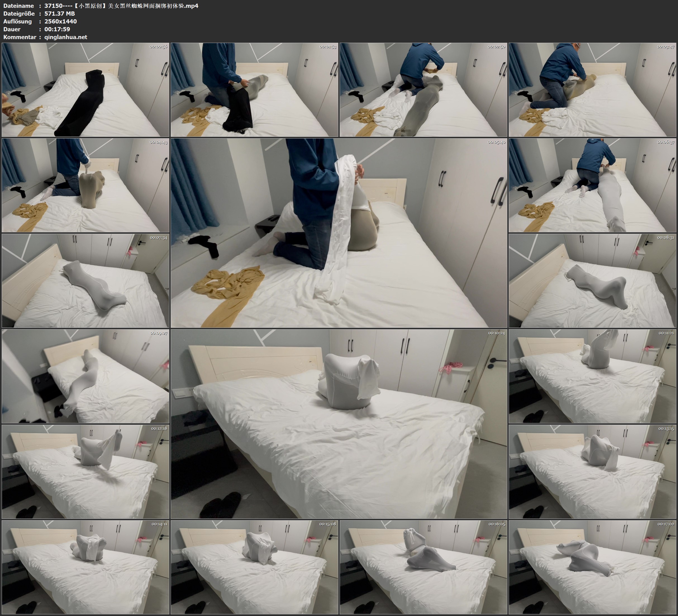Click the qinglanhua.net comment text

[66, 37]
